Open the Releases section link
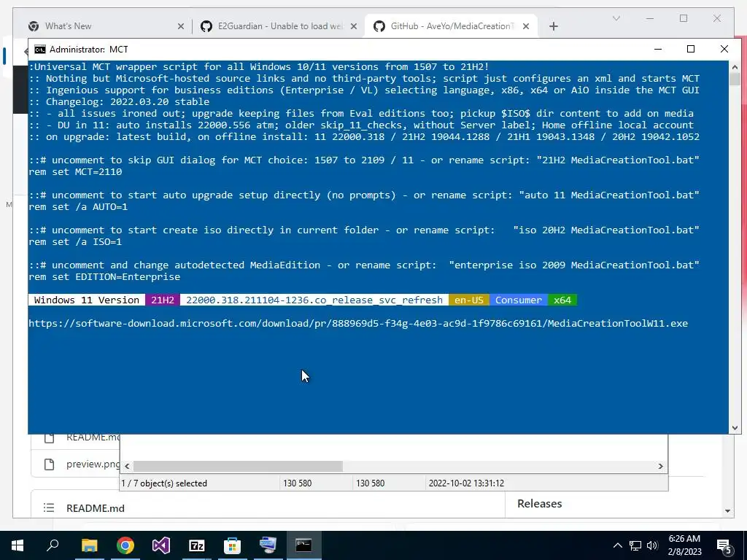 tap(539, 503)
